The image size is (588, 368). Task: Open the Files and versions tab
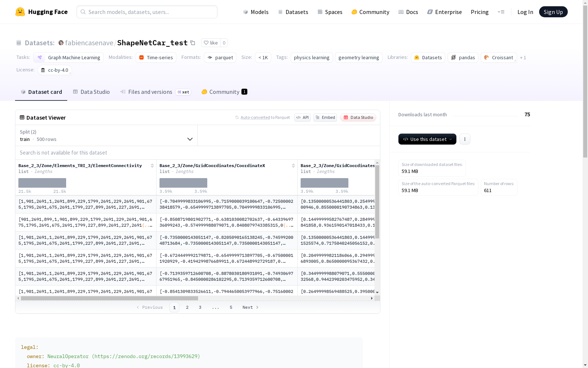[x=155, y=92]
